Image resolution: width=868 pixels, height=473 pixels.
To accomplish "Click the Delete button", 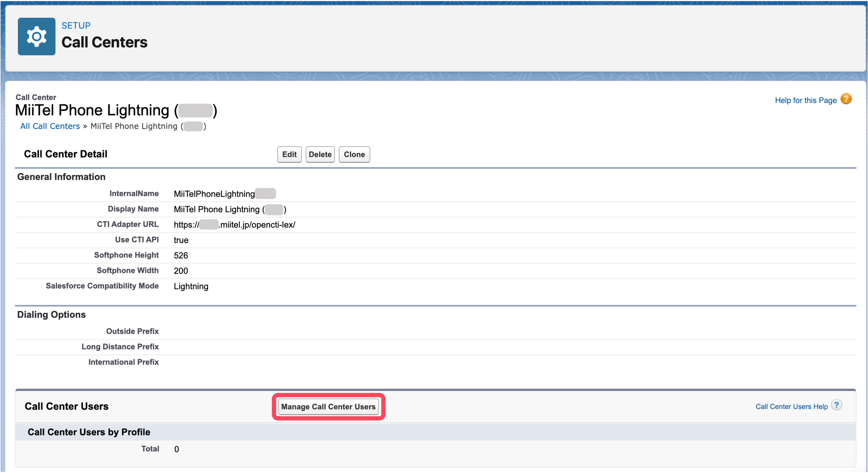I will coord(320,154).
